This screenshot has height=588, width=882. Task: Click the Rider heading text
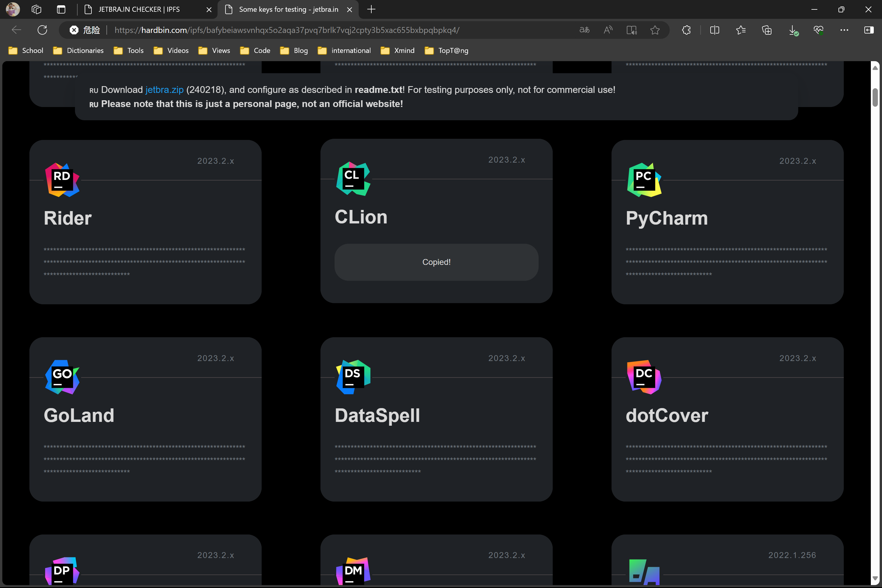pyautogui.click(x=68, y=218)
